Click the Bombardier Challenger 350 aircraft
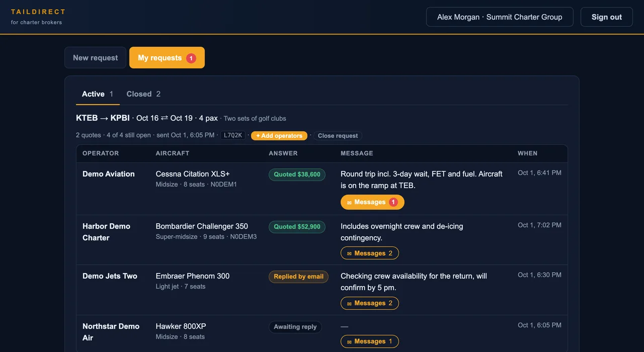Image resolution: width=644 pixels, height=352 pixels. click(x=202, y=226)
